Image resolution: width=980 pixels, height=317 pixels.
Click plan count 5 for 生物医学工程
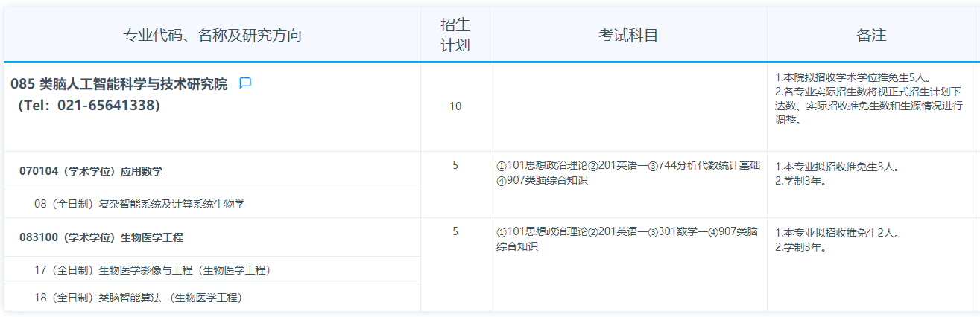point(455,231)
